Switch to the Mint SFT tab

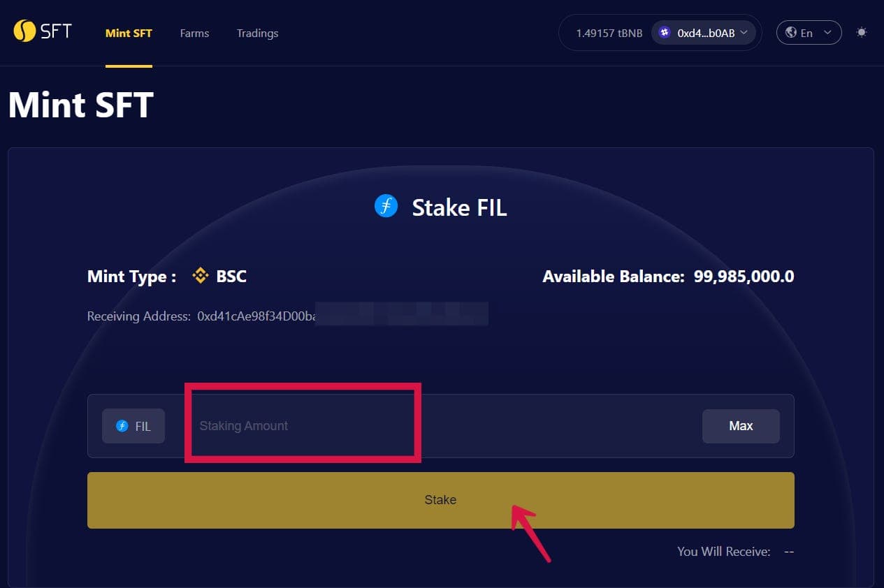(x=129, y=33)
